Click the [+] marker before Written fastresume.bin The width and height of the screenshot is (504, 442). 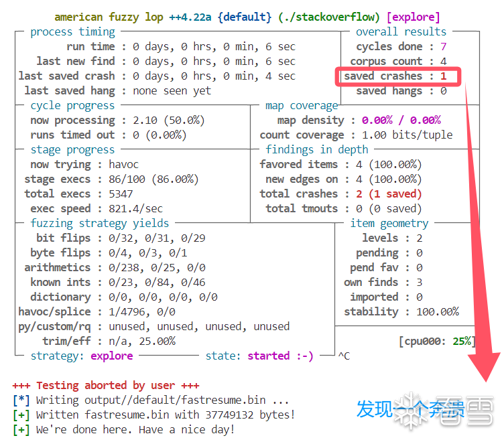tap(21, 415)
